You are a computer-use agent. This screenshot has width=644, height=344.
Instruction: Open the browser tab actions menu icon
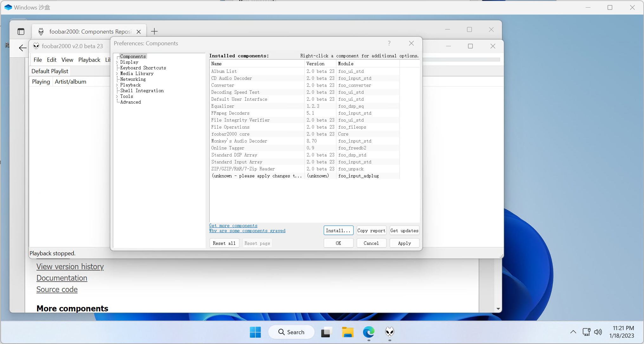21,31
